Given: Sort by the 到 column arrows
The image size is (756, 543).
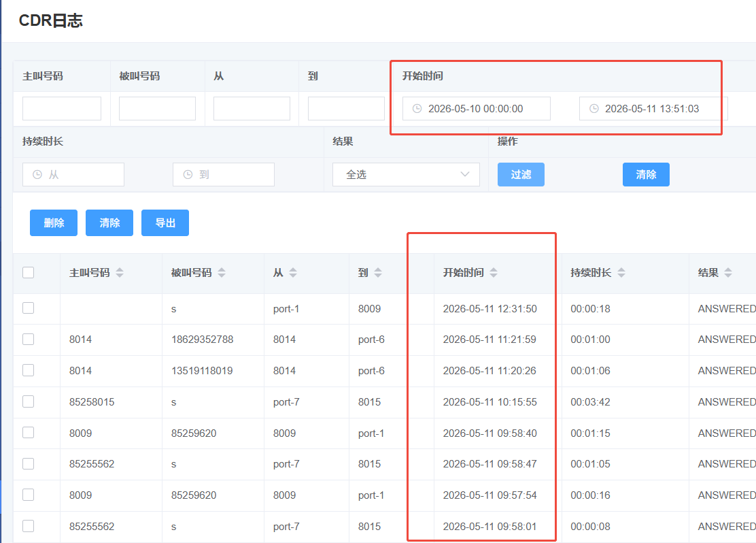Looking at the screenshot, I should pyautogui.click(x=378, y=273).
